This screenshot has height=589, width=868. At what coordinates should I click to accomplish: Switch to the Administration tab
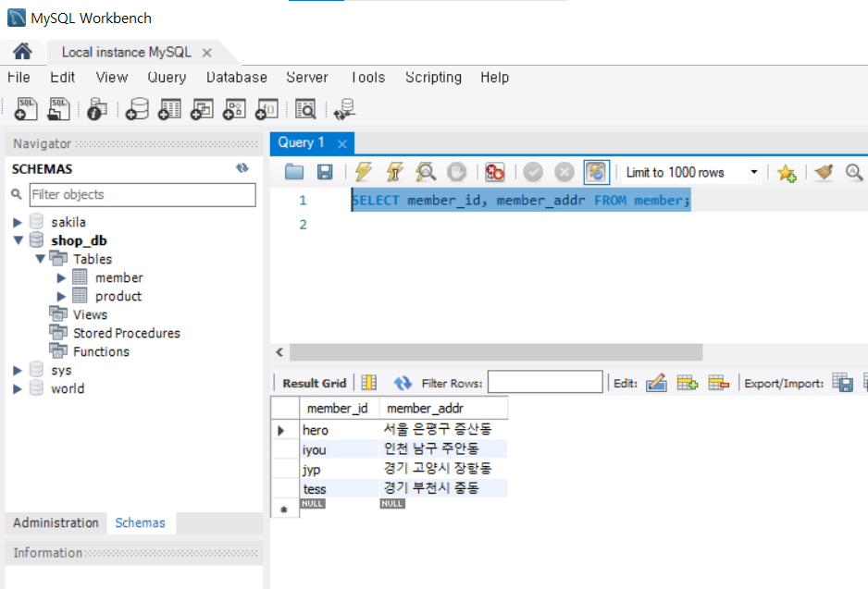point(56,522)
